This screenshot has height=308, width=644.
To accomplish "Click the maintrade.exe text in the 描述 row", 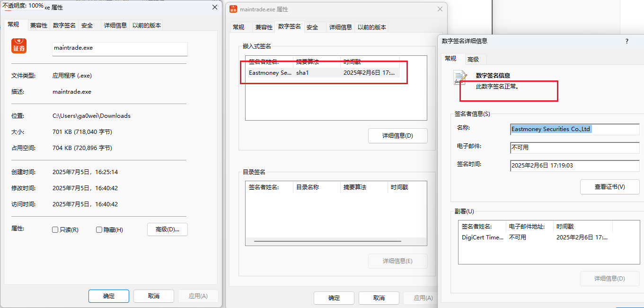I will pyautogui.click(x=72, y=92).
